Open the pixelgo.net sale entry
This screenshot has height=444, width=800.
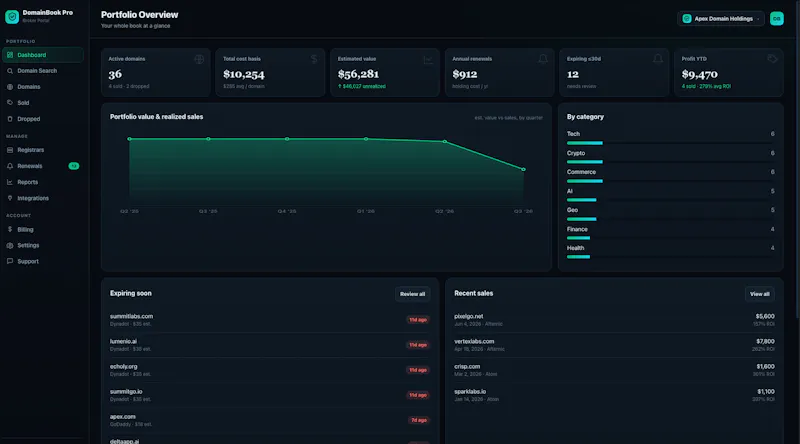click(x=614, y=320)
